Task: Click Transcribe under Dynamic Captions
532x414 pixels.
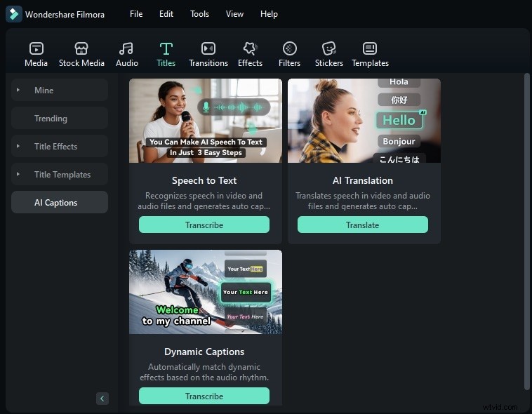Action: tap(204, 396)
